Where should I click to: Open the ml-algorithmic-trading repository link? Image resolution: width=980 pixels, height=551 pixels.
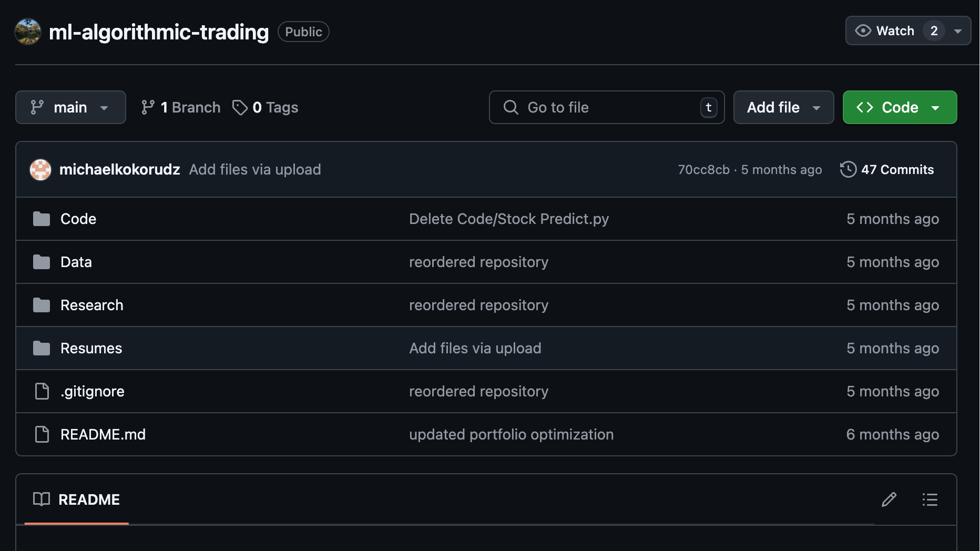coord(159,32)
